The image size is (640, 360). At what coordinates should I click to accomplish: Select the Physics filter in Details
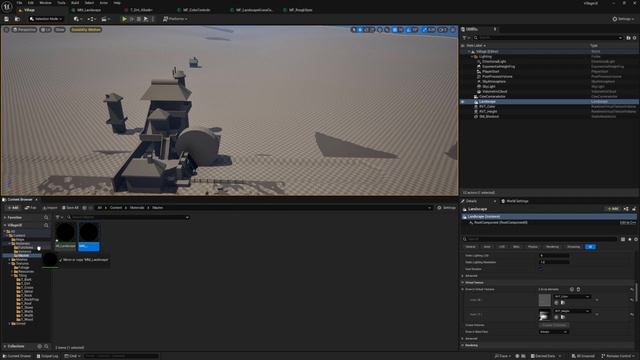[533, 247]
